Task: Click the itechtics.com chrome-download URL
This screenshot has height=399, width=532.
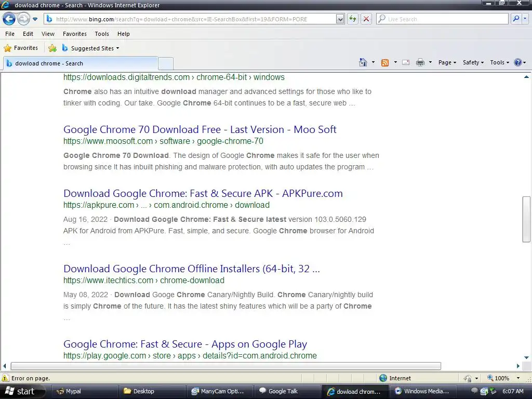Action: (144, 281)
